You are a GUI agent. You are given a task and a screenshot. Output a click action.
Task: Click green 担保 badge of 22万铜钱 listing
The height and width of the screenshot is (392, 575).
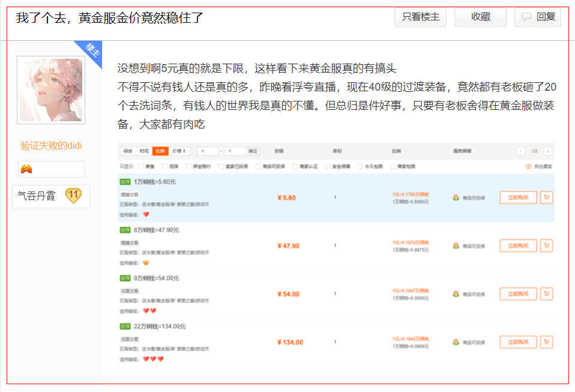tap(125, 327)
